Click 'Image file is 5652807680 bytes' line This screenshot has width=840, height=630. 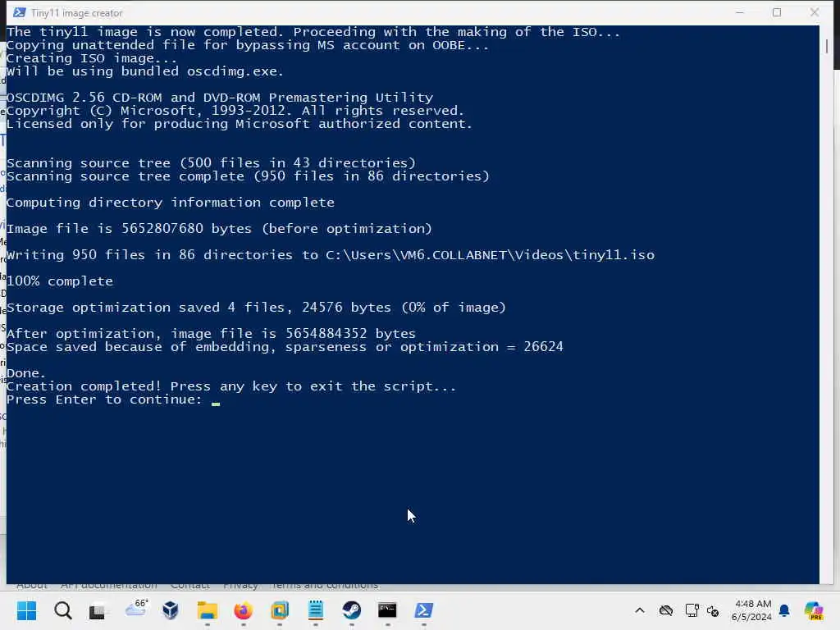pyautogui.click(x=219, y=229)
